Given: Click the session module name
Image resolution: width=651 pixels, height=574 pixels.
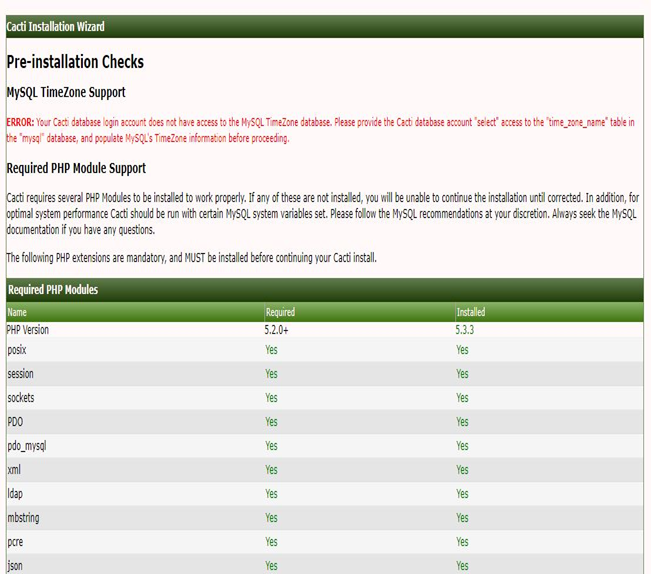Looking at the screenshot, I should [20, 374].
